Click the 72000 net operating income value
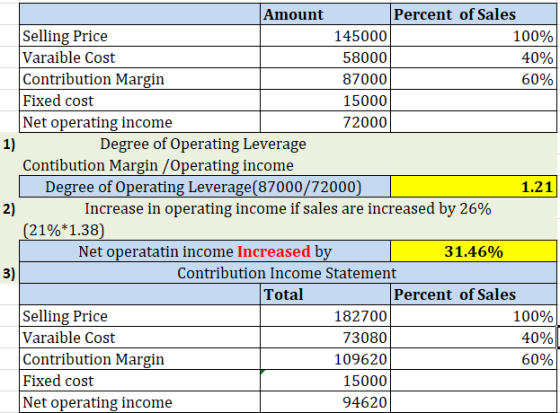 pos(325,122)
